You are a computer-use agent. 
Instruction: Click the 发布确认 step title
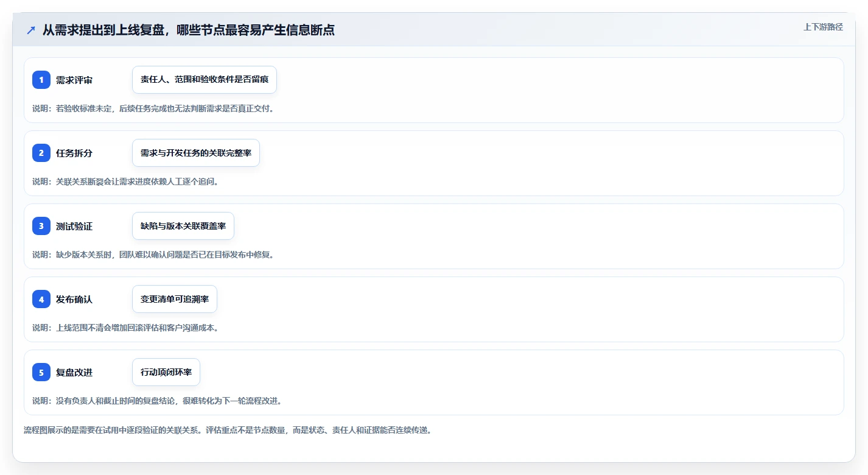[74, 300]
